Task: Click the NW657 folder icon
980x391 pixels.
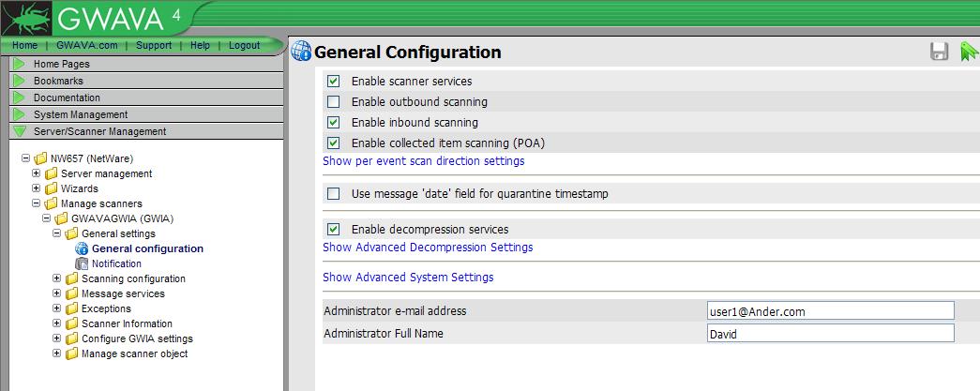Action: point(40,158)
